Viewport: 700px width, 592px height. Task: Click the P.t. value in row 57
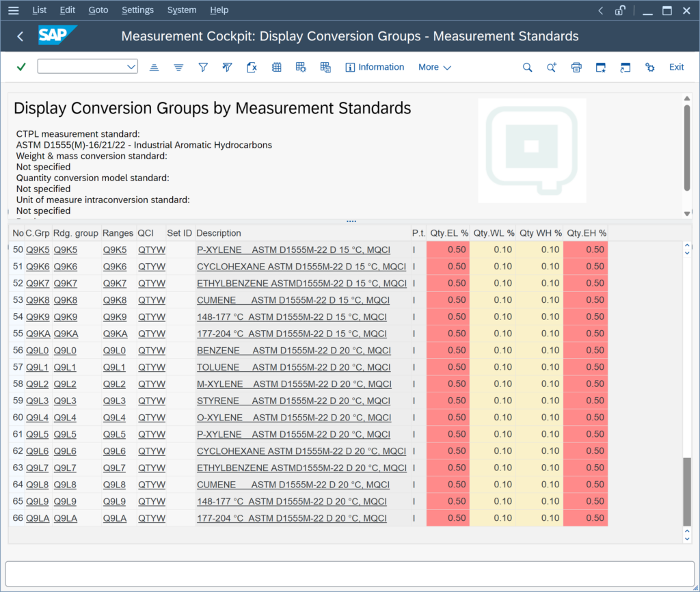[x=414, y=367]
